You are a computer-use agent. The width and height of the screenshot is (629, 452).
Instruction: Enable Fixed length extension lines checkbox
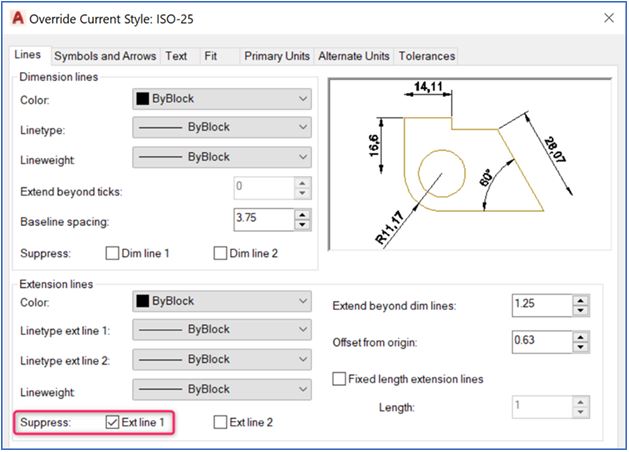tap(339, 379)
